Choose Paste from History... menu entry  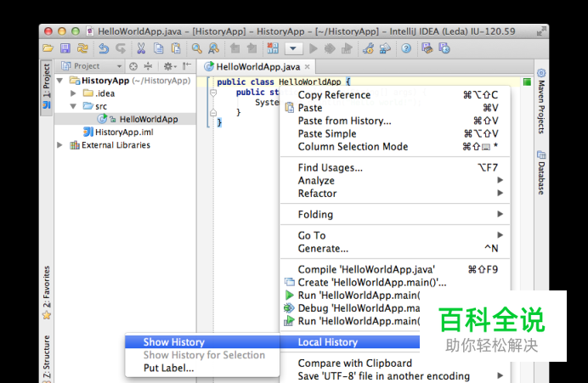pyautogui.click(x=394, y=121)
